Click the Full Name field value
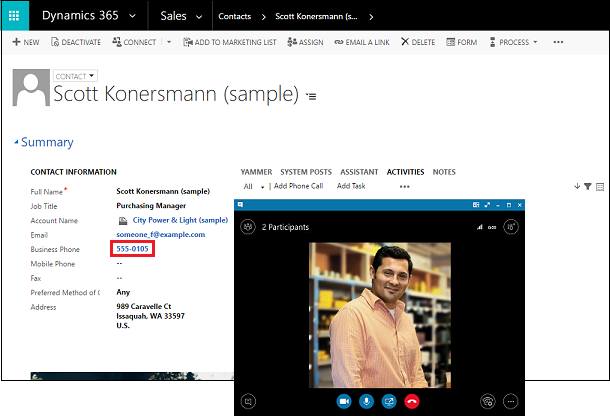This screenshot has height=416, width=610. coord(163,191)
